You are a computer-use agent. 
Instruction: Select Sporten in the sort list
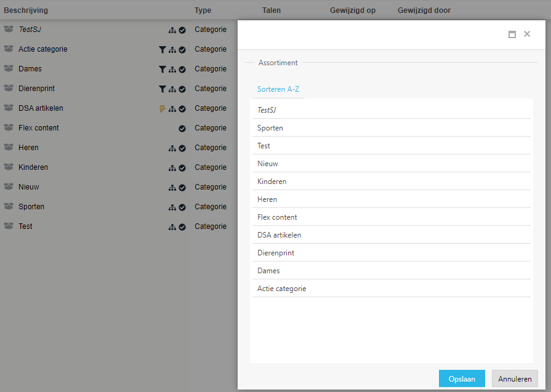391,128
